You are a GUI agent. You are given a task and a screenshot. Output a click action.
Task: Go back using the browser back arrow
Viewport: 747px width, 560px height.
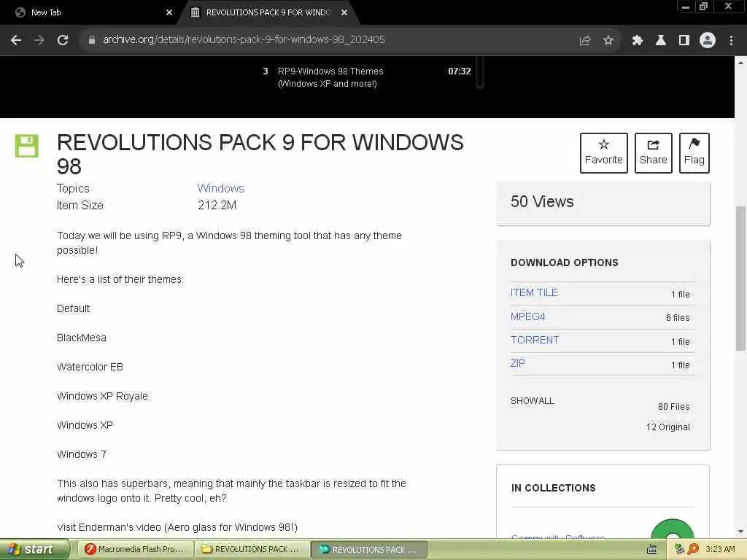pyautogui.click(x=16, y=40)
